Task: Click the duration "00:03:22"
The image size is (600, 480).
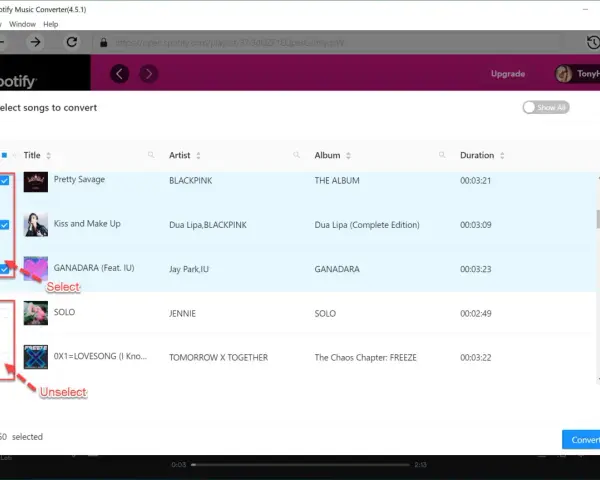Action: 476,358
